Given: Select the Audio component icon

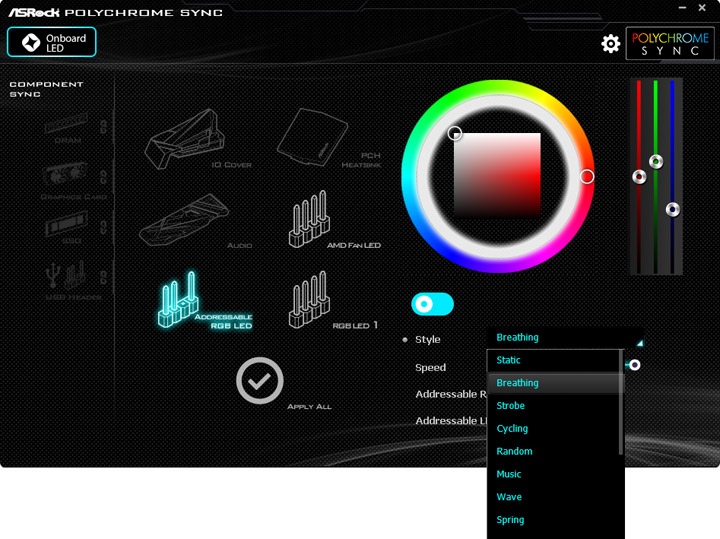Looking at the screenshot, I should pyautogui.click(x=184, y=219).
